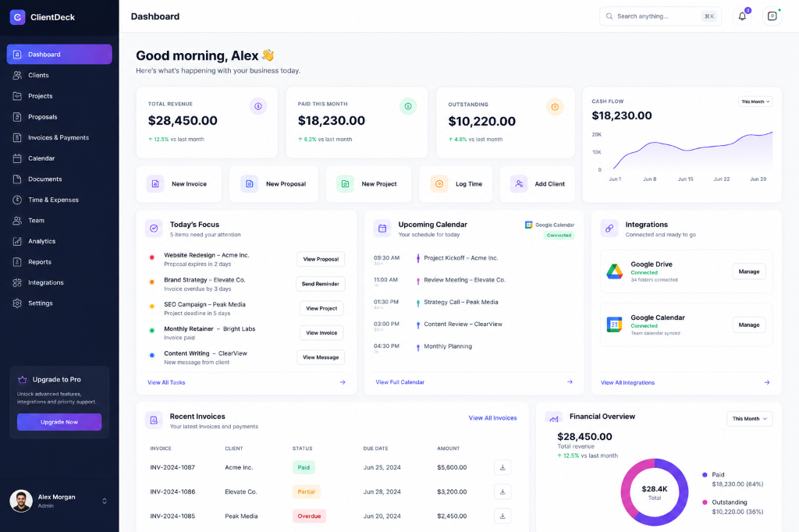Click the Upgrade Now button
This screenshot has width=799, height=532.
point(59,422)
